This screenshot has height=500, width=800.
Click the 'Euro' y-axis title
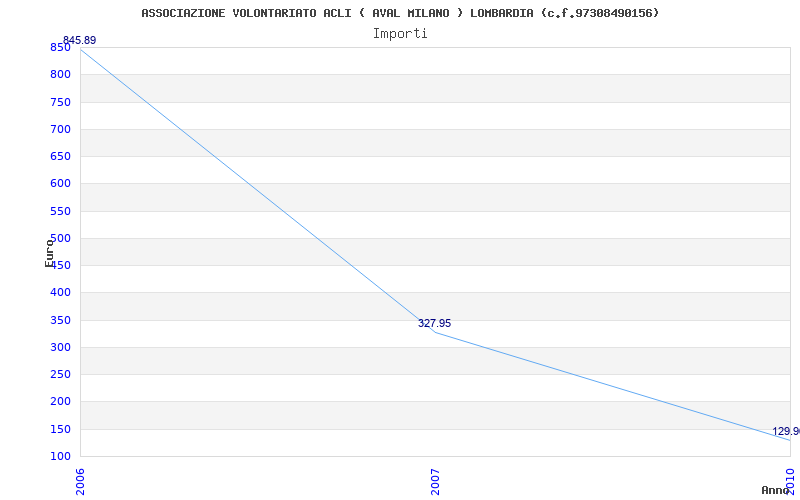tap(49, 253)
